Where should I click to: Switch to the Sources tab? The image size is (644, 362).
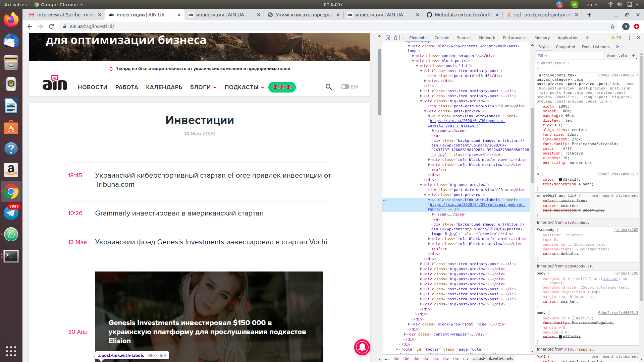point(464,38)
